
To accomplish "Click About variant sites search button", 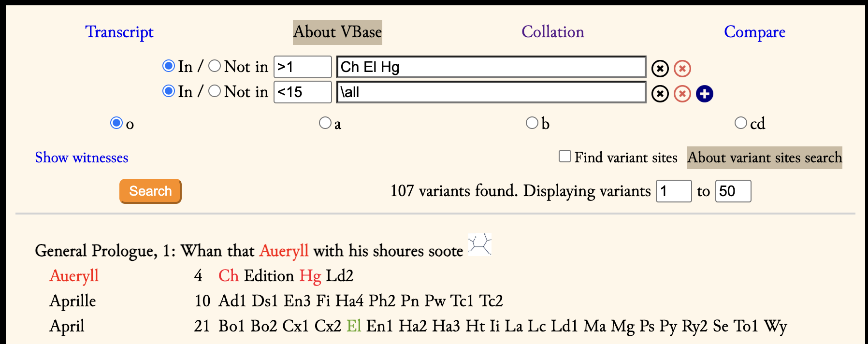I will click(765, 158).
